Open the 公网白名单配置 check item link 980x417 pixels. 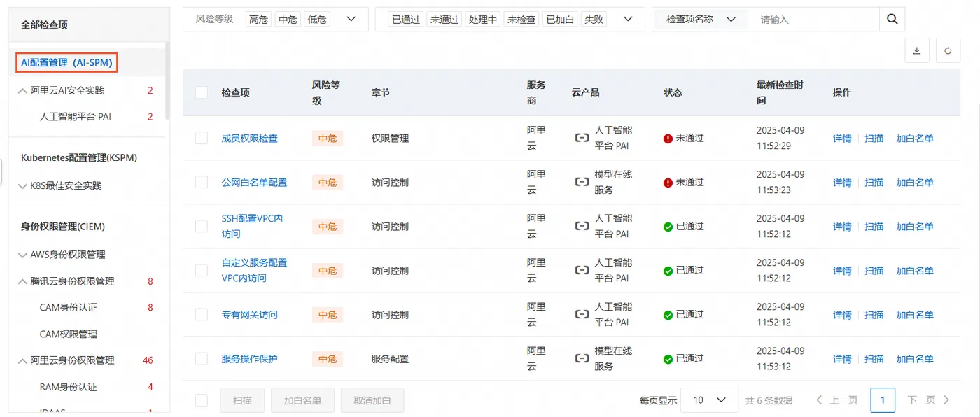click(254, 183)
